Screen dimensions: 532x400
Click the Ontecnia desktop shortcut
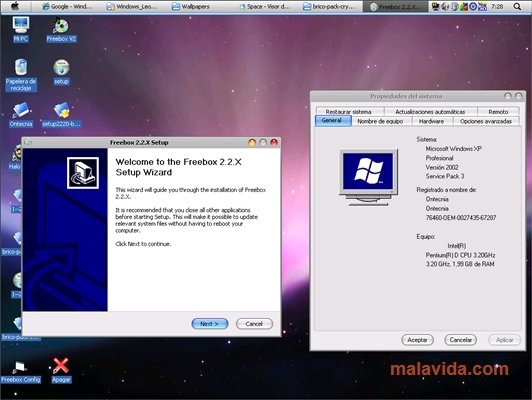coord(21,114)
